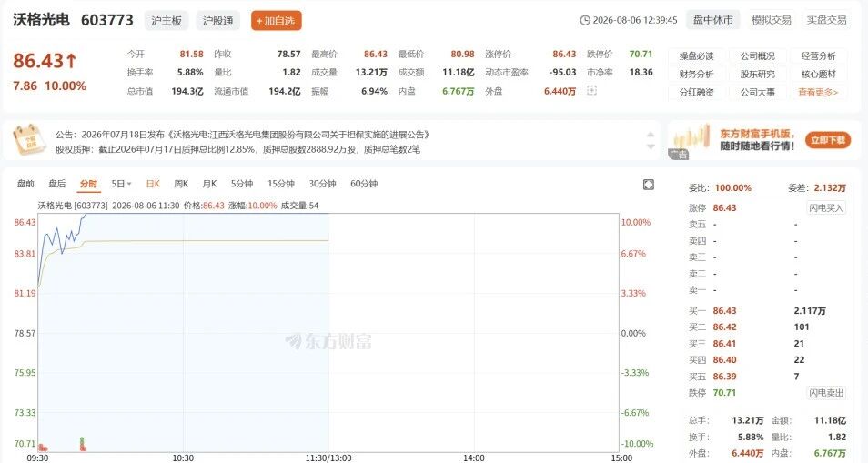Click the 涨停 price in order book
The width and height of the screenshot is (868, 463).
tap(724, 208)
